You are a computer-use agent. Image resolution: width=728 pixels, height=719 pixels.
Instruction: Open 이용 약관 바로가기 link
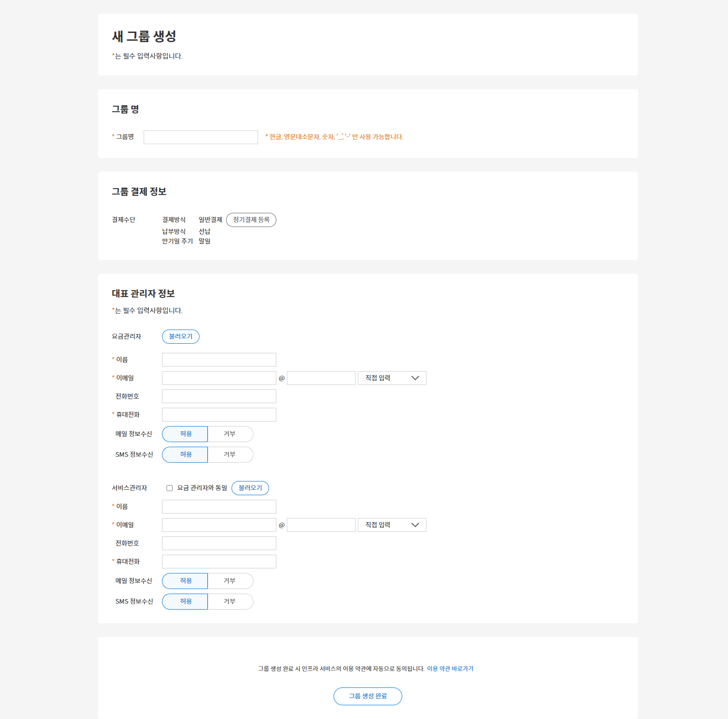click(450, 668)
